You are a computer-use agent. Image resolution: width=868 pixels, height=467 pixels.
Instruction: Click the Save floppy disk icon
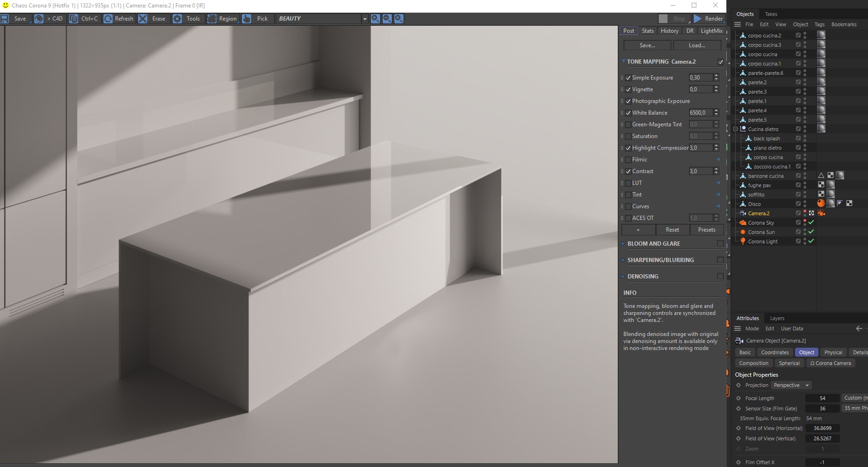pos(5,19)
